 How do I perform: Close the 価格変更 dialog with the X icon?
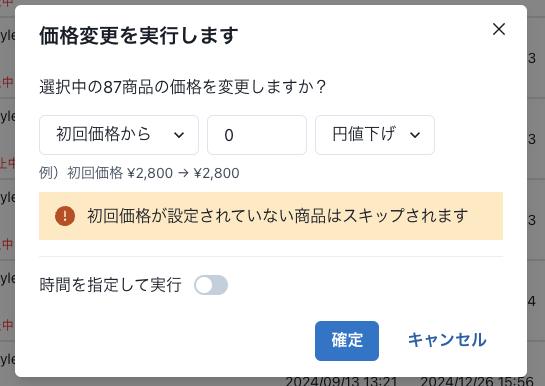point(499,29)
